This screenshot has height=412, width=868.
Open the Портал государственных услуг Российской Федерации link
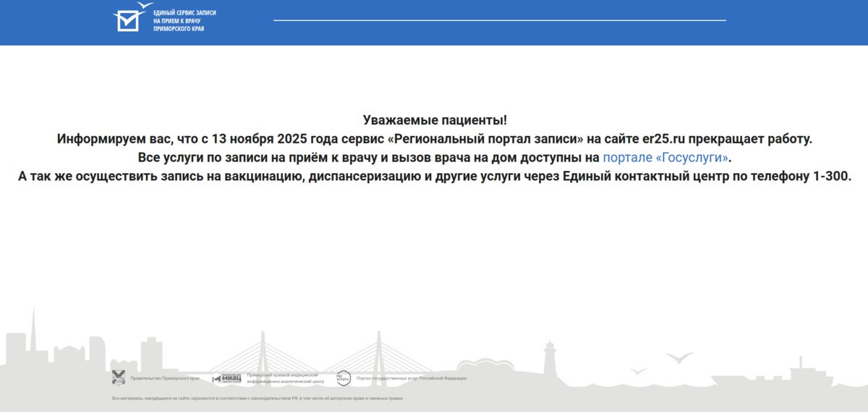tap(411, 378)
